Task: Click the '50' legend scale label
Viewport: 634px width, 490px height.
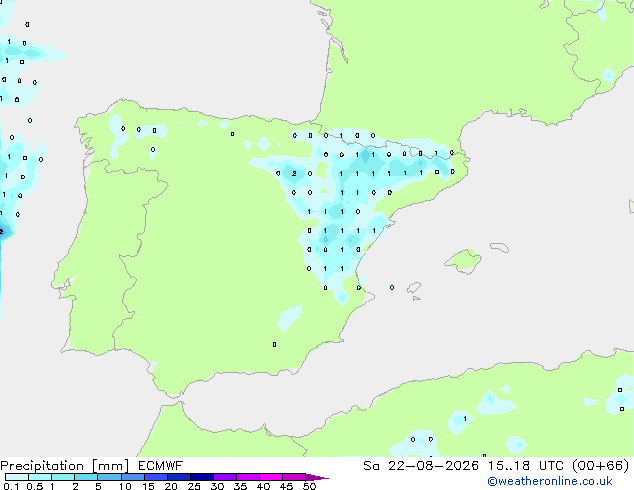Action: 309,486
